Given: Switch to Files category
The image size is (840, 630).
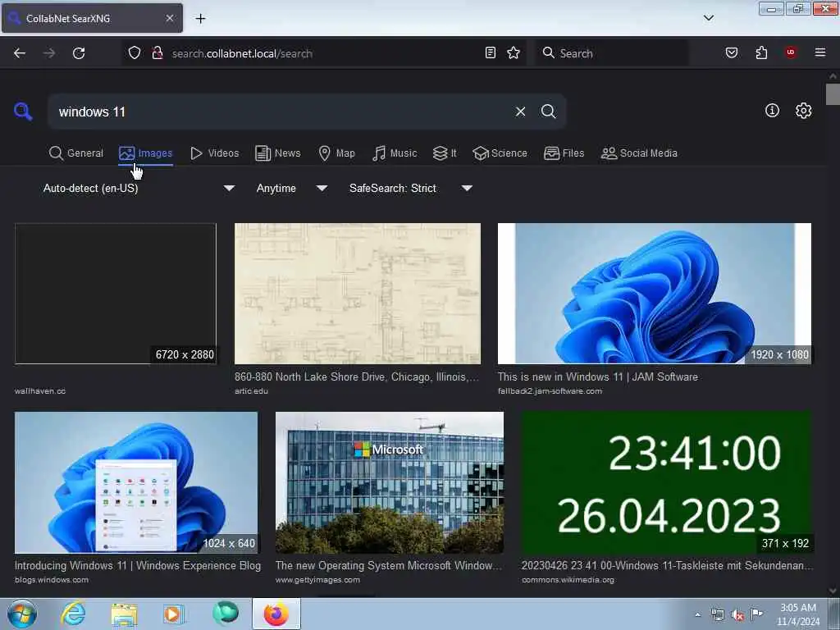Looking at the screenshot, I should click(564, 153).
